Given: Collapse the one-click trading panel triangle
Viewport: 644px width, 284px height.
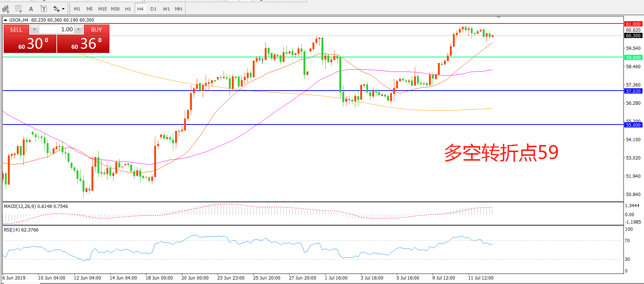Looking at the screenshot, I should pyautogui.click(x=6, y=20).
